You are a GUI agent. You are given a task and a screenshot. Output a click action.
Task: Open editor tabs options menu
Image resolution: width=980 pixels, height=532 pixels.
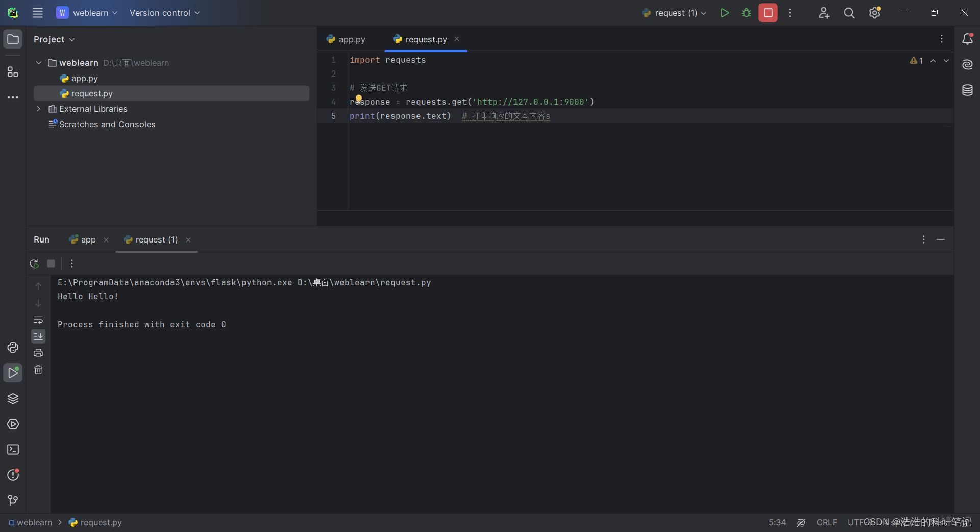[x=942, y=39]
